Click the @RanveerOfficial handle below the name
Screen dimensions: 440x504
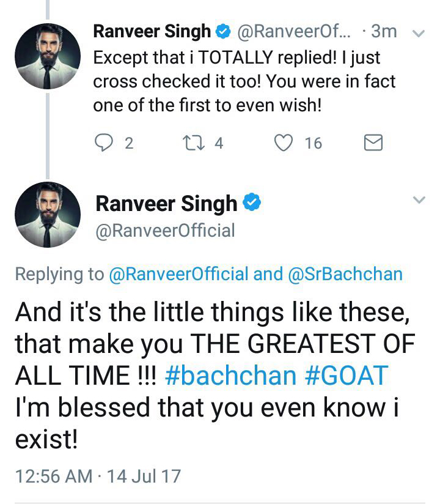(165, 231)
